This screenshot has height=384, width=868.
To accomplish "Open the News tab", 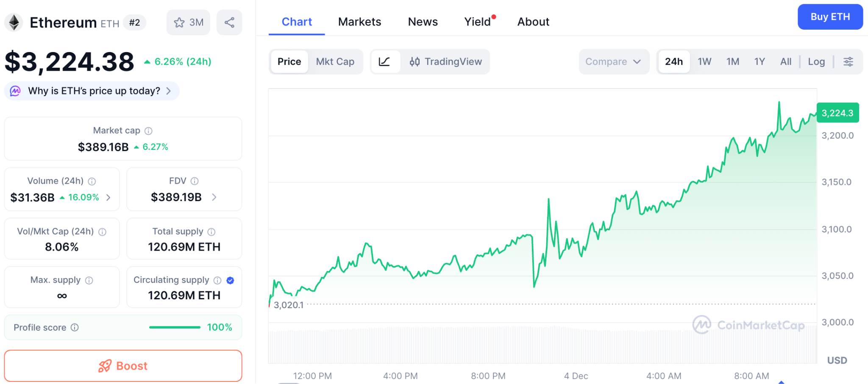I will tap(423, 22).
